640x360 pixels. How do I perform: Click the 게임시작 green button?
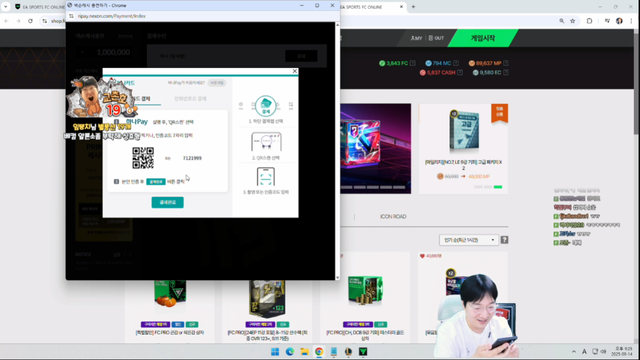[483, 38]
